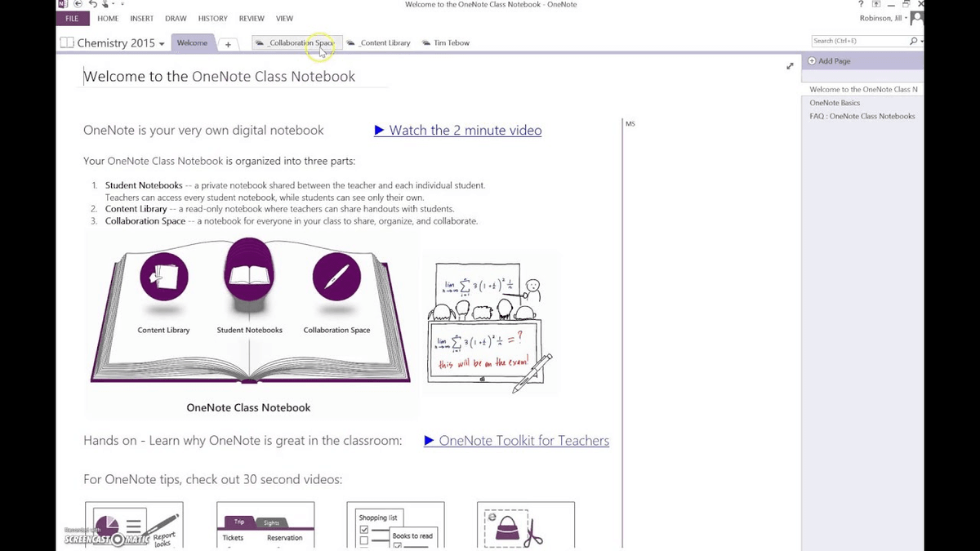Open the REVIEW ribbon tab
This screenshot has width=980, height=551.
(252, 18)
